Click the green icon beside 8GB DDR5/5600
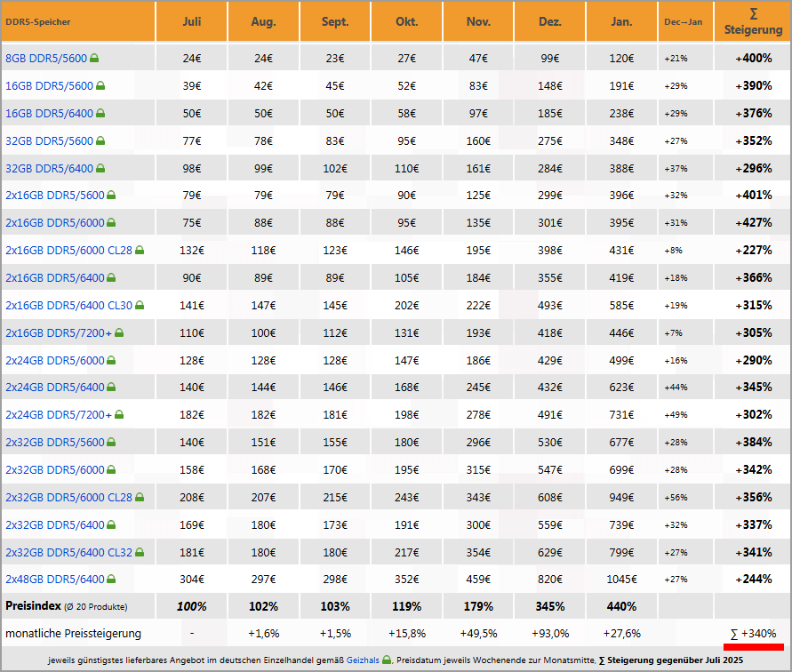The image size is (792, 672). tap(94, 59)
